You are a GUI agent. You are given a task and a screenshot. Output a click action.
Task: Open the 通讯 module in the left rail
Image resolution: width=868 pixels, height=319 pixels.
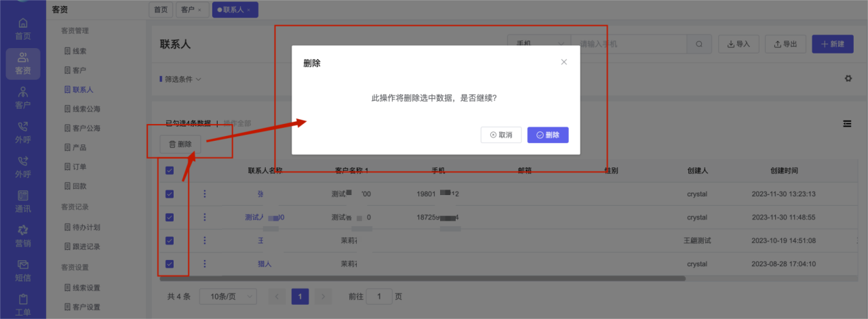point(23,202)
